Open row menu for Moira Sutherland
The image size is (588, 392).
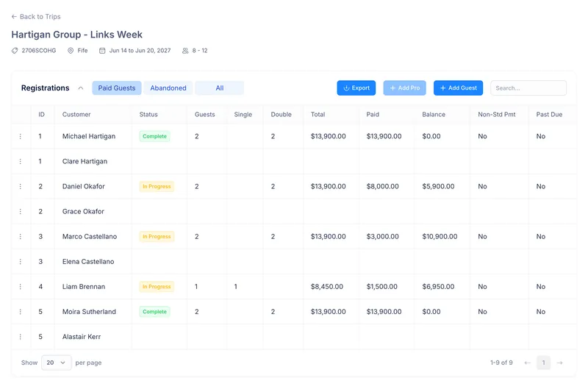21,312
